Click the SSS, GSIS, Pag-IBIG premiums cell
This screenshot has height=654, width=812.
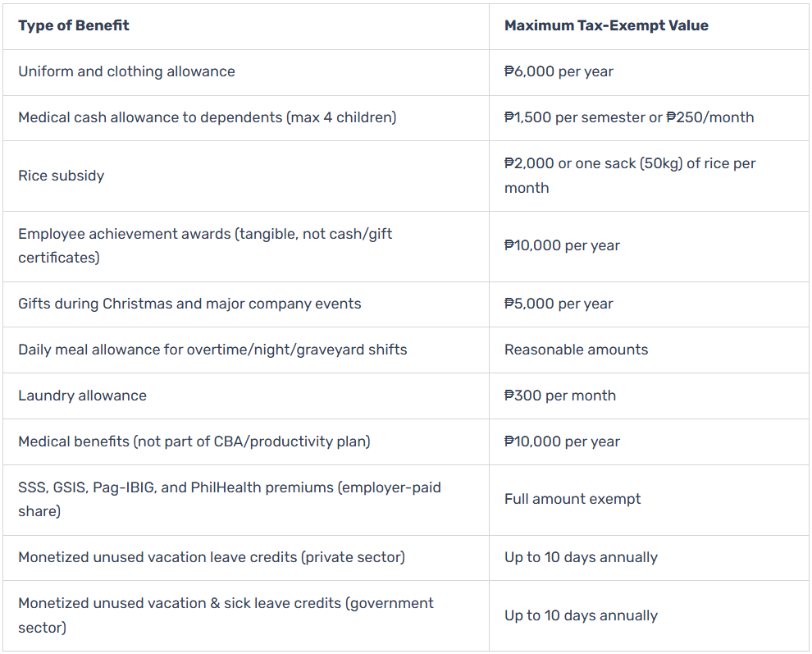[230, 499]
